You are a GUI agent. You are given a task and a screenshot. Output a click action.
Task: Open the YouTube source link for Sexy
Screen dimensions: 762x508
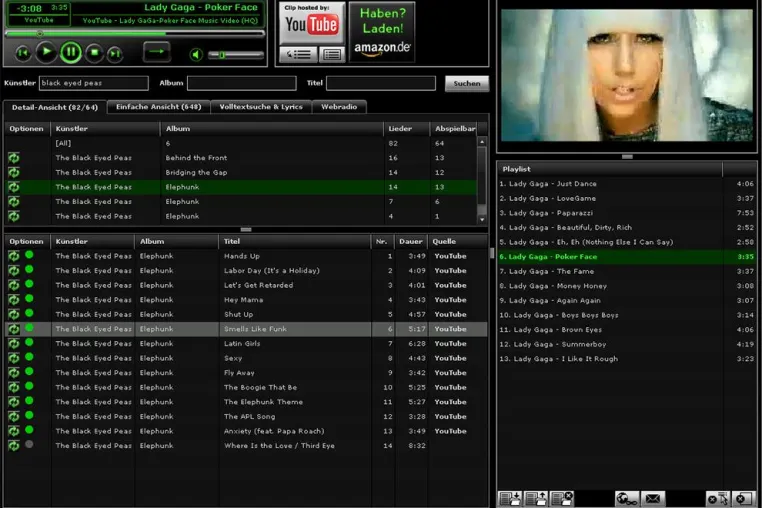[450, 358]
